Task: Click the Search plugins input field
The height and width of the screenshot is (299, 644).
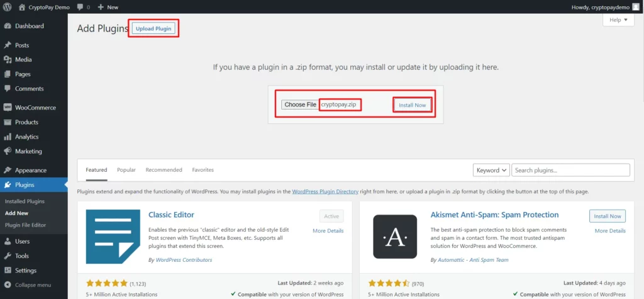Action: [570, 170]
